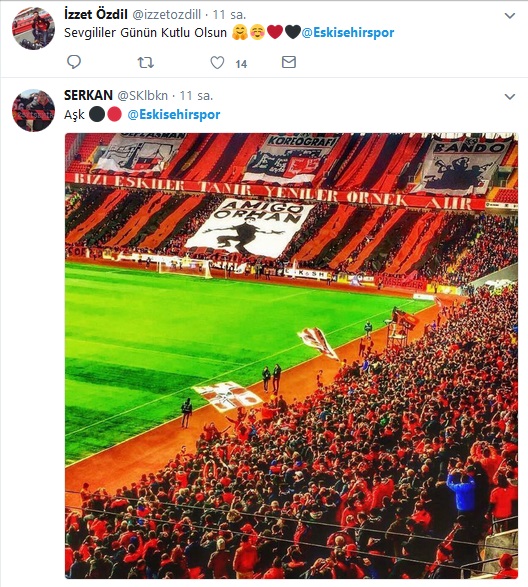This screenshot has width=528, height=587.
Task: Open SERKAN's tweet timestamp 11 sa.
Action: [x=196, y=96]
